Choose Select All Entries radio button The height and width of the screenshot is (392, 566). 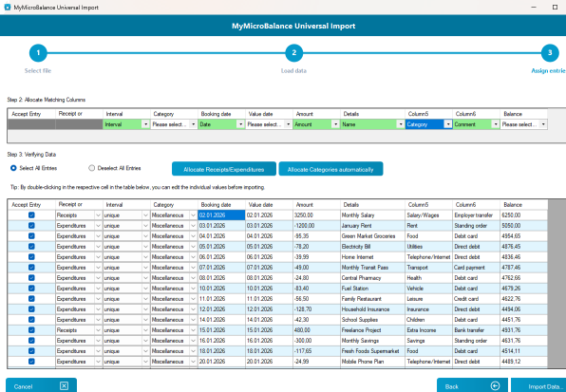click(13, 168)
